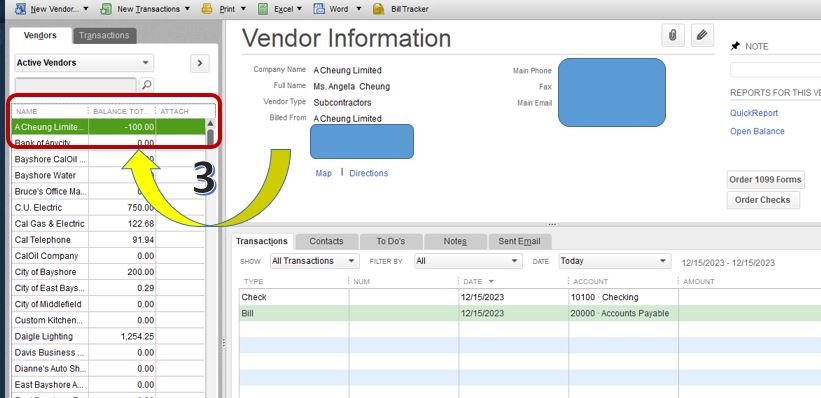Screen dimensions: 821x398
Task: Sort by the DATE column header
Action: pos(513,282)
